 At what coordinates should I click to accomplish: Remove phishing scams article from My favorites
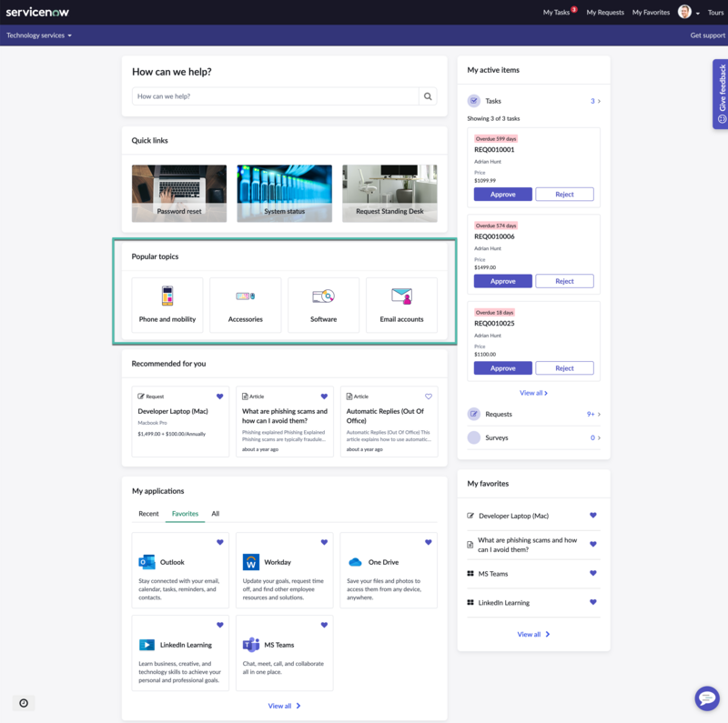click(593, 545)
